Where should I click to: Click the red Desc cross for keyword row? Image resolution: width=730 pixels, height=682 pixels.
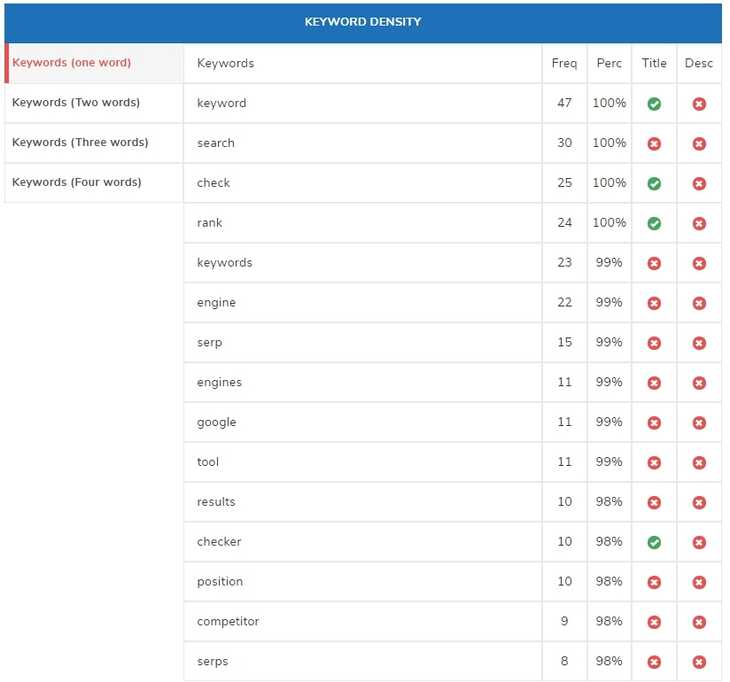click(699, 104)
